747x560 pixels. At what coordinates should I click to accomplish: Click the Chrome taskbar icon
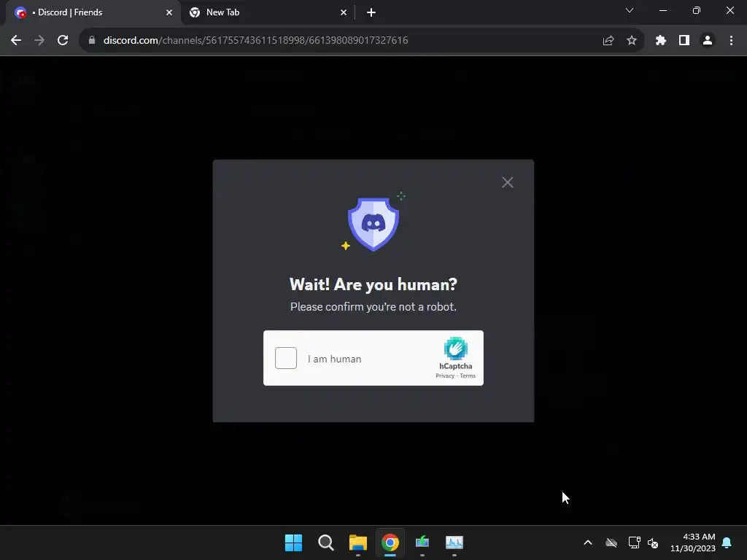390,542
